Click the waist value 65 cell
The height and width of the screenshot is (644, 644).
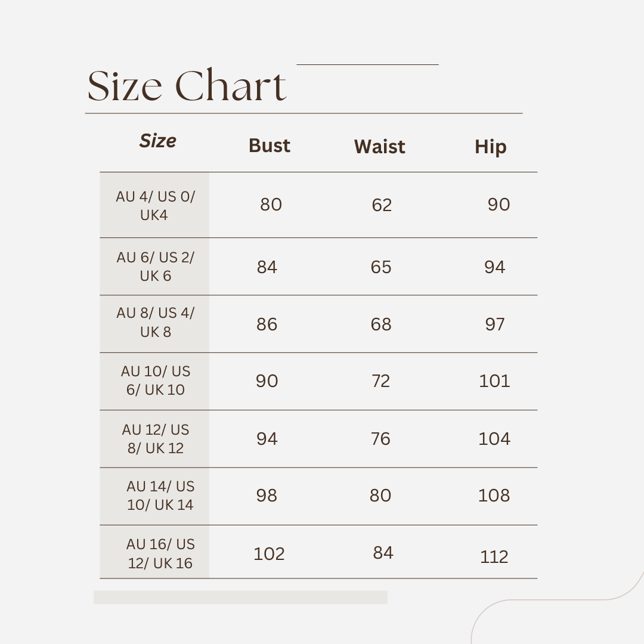pos(380,267)
